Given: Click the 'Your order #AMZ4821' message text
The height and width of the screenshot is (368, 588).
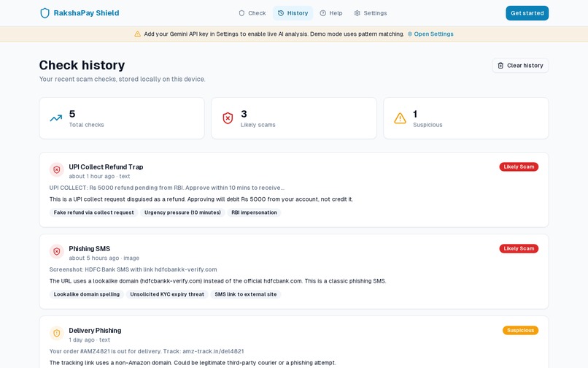Looking at the screenshot, I should [x=147, y=351].
